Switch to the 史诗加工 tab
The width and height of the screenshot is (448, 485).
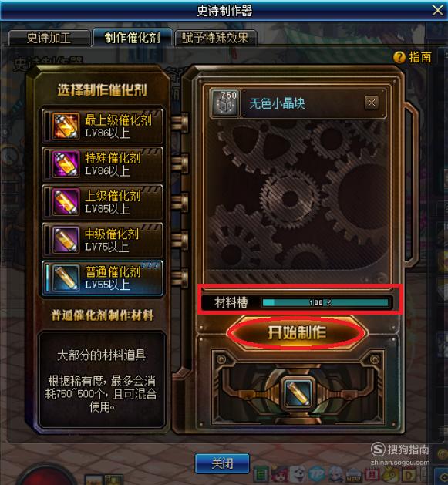(49, 38)
